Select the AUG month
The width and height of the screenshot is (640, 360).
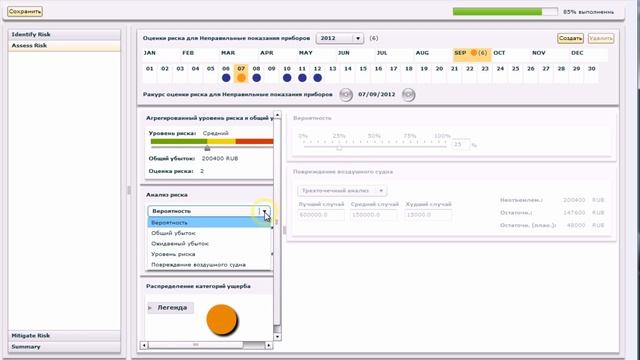pyautogui.click(x=422, y=53)
